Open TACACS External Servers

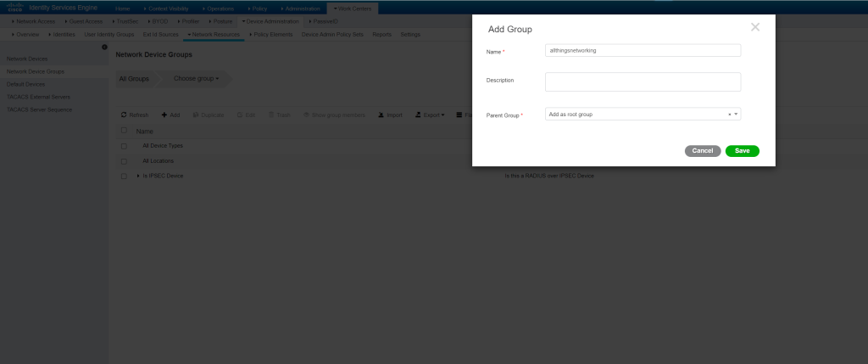click(38, 97)
